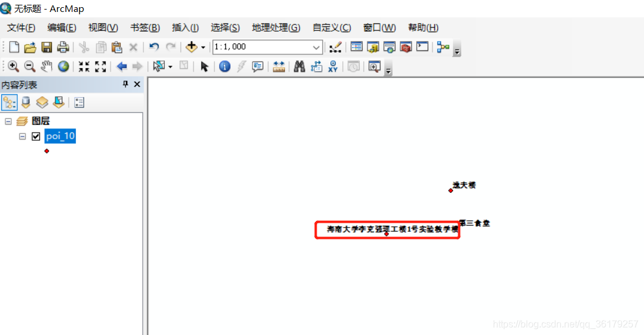Open the 插入(I) menu
This screenshot has width=644, height=335.
(185, 27)
